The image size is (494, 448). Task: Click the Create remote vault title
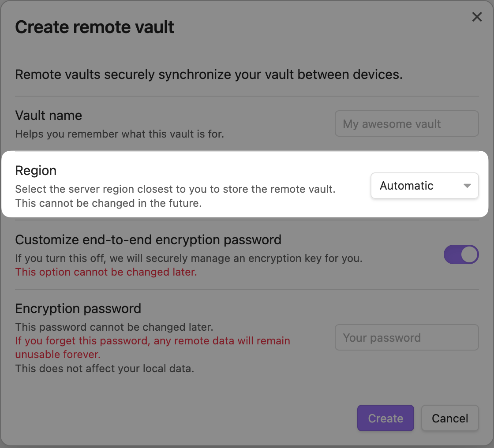(94, 27)
